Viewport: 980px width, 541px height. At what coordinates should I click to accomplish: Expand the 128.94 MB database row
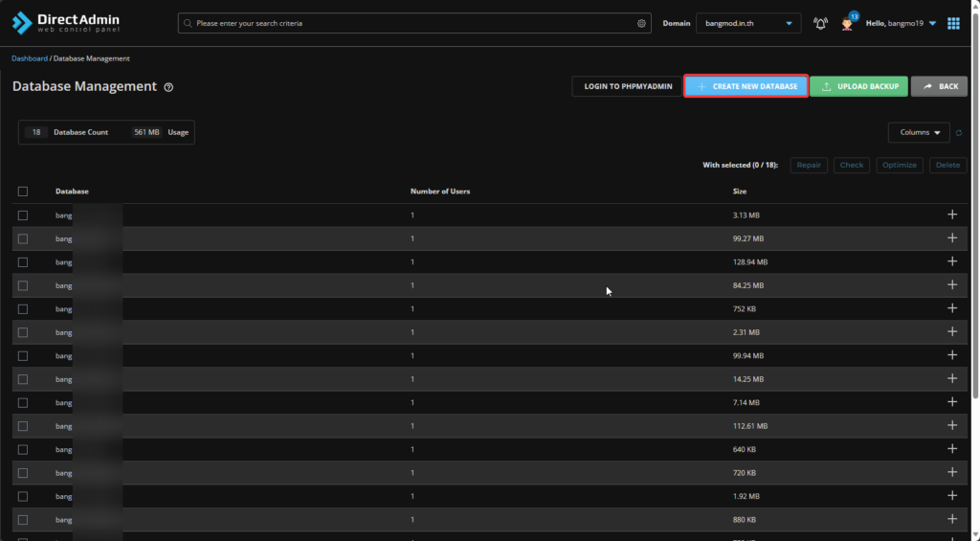coord(952,261)
